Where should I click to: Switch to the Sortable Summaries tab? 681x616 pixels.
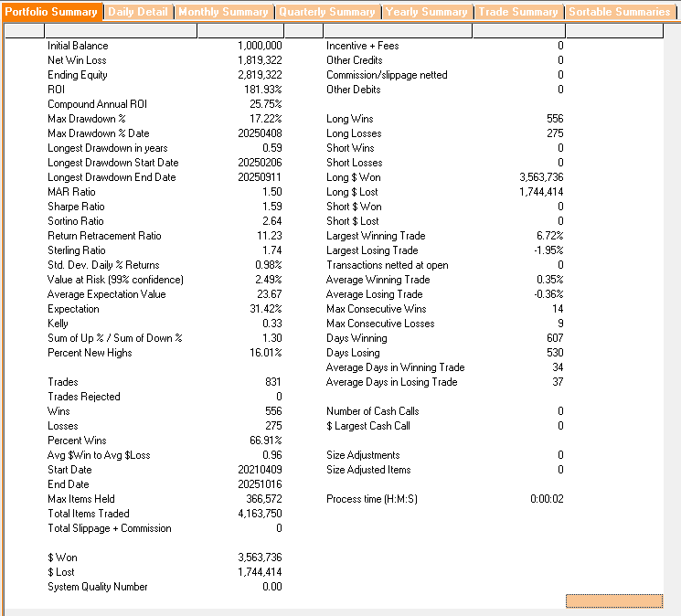tap(620, 12)
